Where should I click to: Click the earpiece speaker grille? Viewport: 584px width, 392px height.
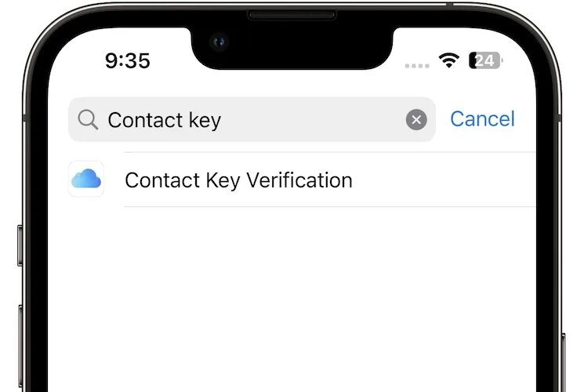[x=292, y=15]
